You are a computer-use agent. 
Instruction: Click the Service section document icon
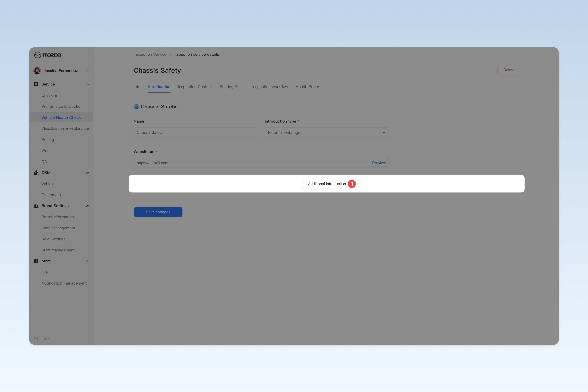coord(36,84)
